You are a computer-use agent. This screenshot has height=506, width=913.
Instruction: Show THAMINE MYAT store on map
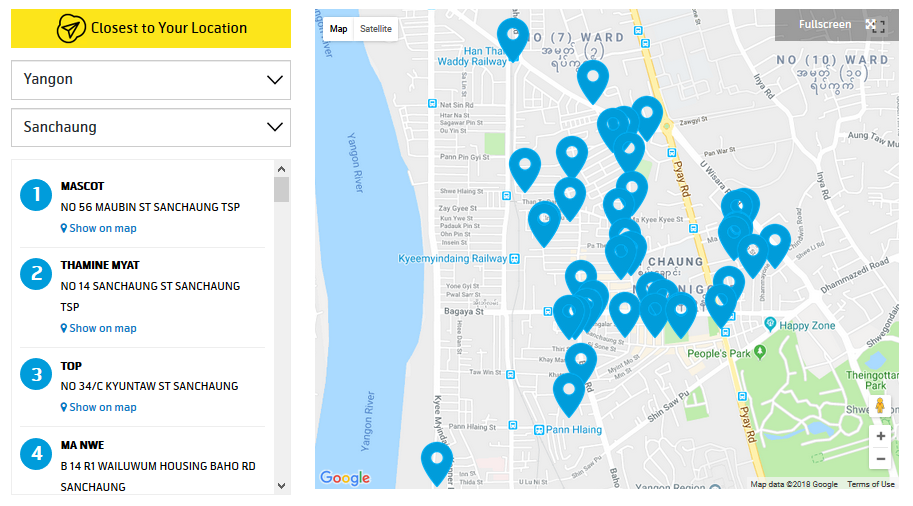pos(98,328)
